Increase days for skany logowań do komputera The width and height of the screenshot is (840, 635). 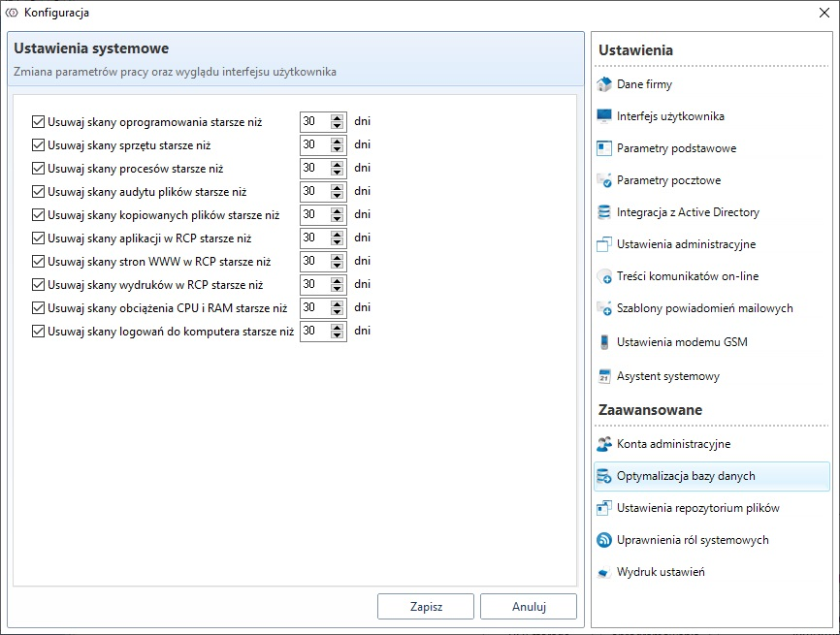(338, 328)
